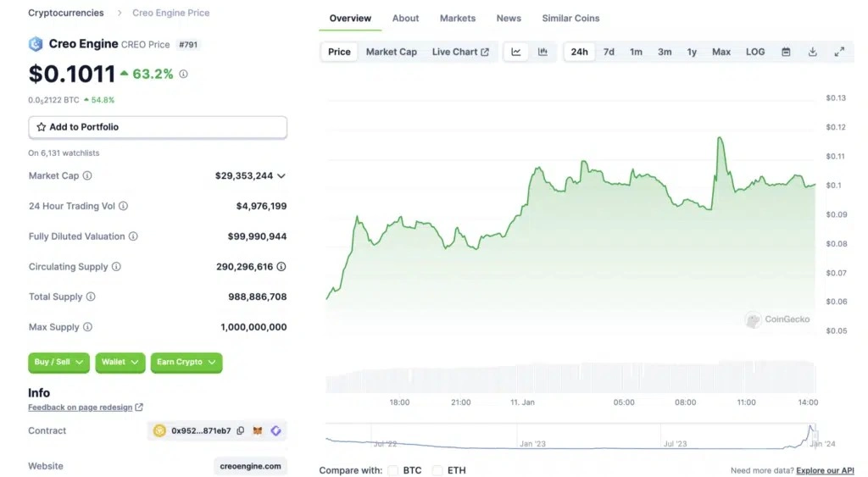Open the Similar Coins tab
868x477 pixels.
pos(570,18)
